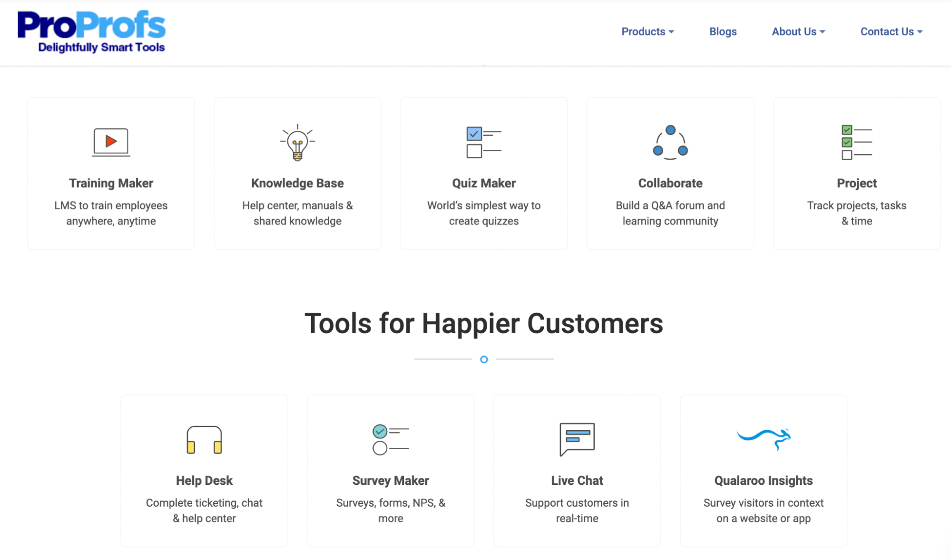Image resolution: width=951 pixels, height=560 pixels.
Task: Click the 'Tools for Happier Customers' heading
Action: coord(484,324)
